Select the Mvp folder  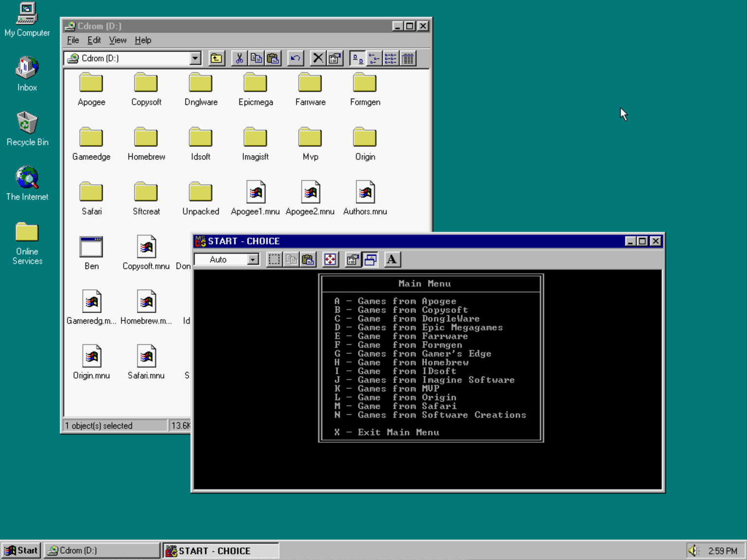310,144
